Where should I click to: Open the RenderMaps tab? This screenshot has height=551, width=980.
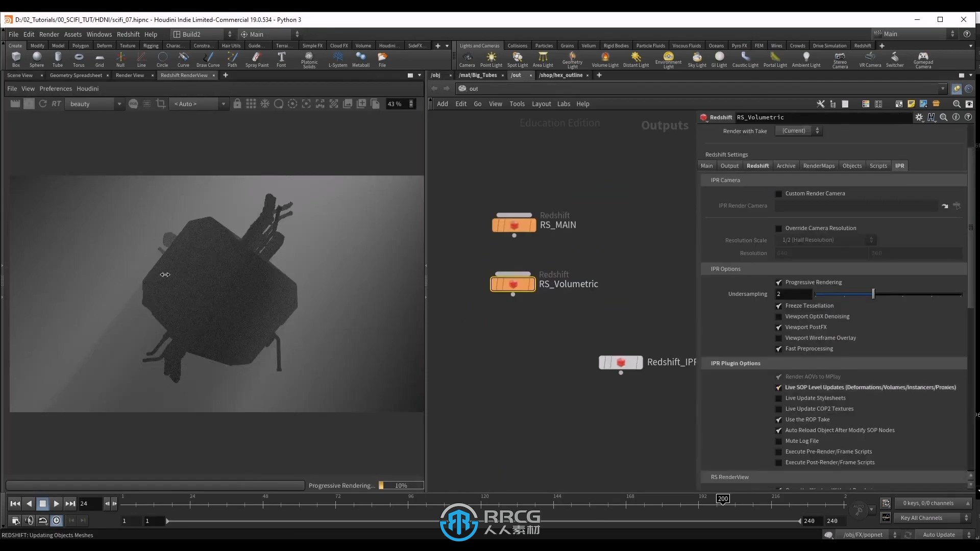point(819,165)
